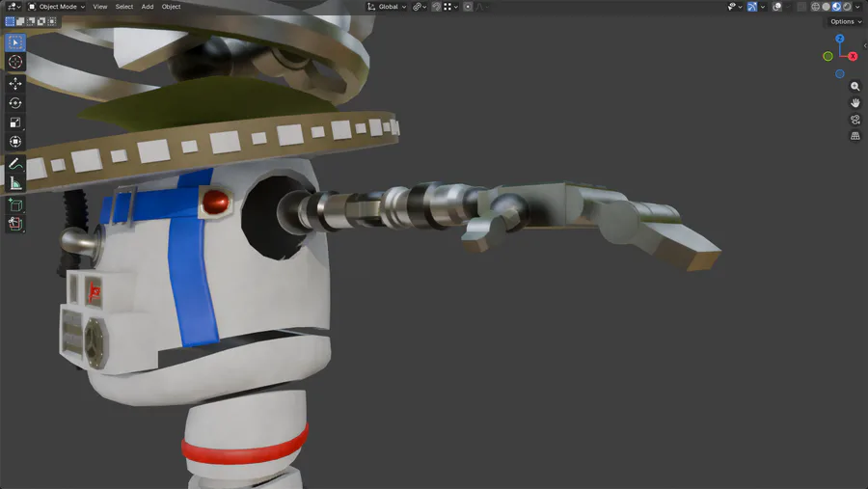
Task: Toggle camera view with camera icon
Action: pyautogui.click(x=855, y=120)
